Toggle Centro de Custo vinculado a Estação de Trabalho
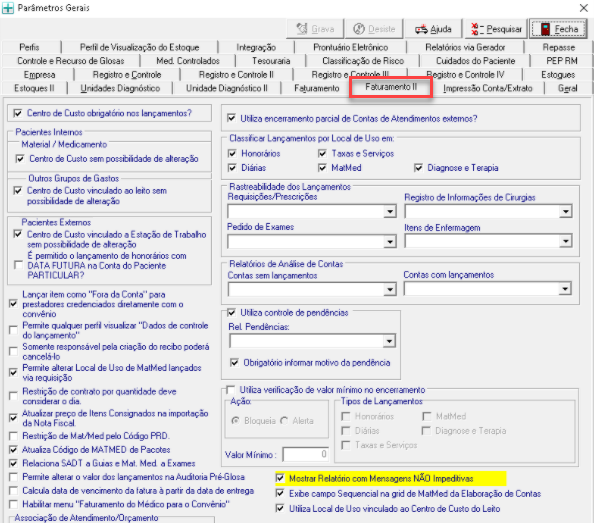This screenshot has height=523, width=594. click(17, 234)
